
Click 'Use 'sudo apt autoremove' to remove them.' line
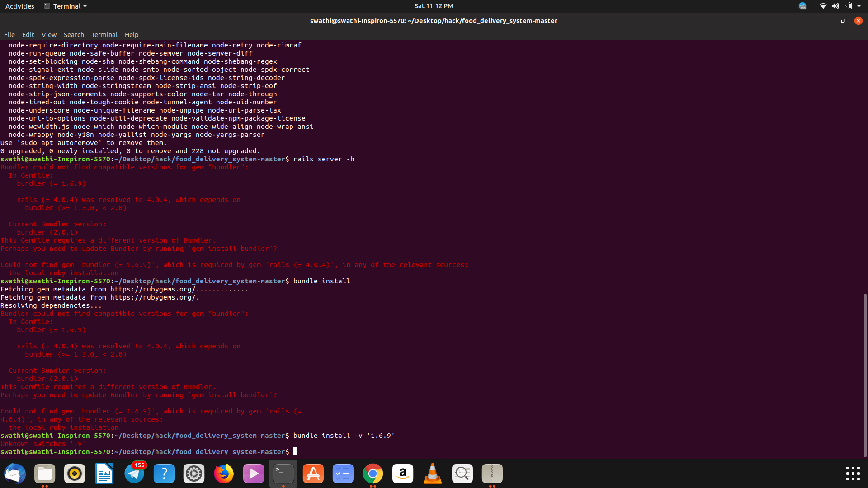(84, 143)
